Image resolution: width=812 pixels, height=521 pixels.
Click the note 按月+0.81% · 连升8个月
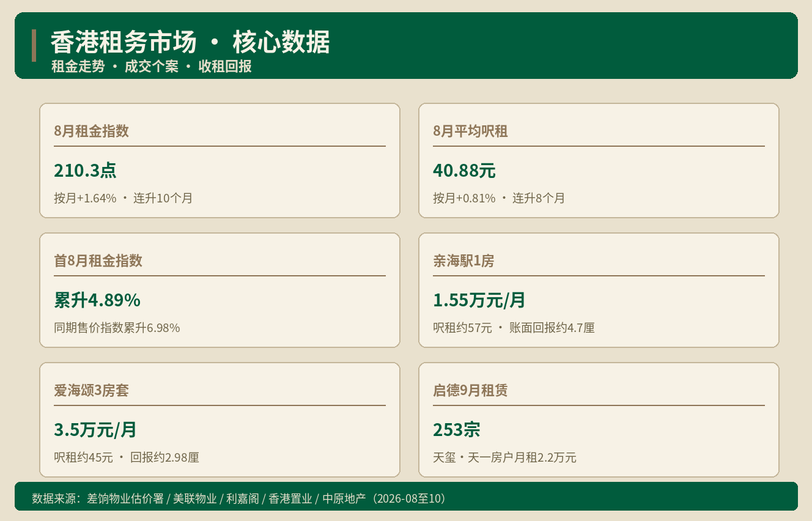tap(499, 198)
